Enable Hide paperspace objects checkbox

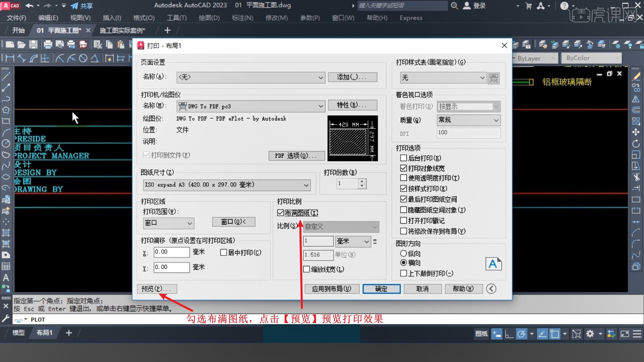tap(404, 210)
